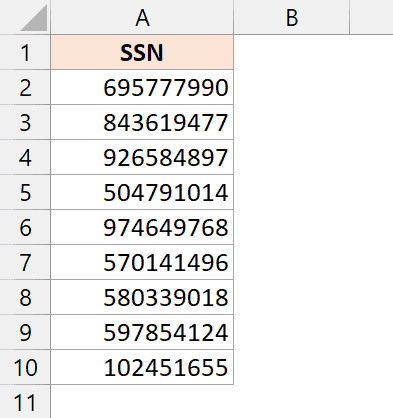Select cell containing 570141496
The image size is (393, 418).
[x=142, y=262]
